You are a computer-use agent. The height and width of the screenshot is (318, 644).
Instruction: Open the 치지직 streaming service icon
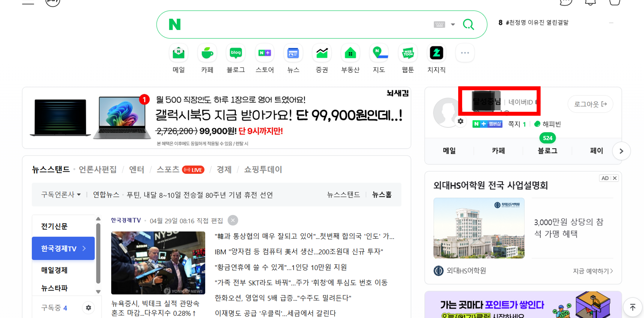pos(436,53)
